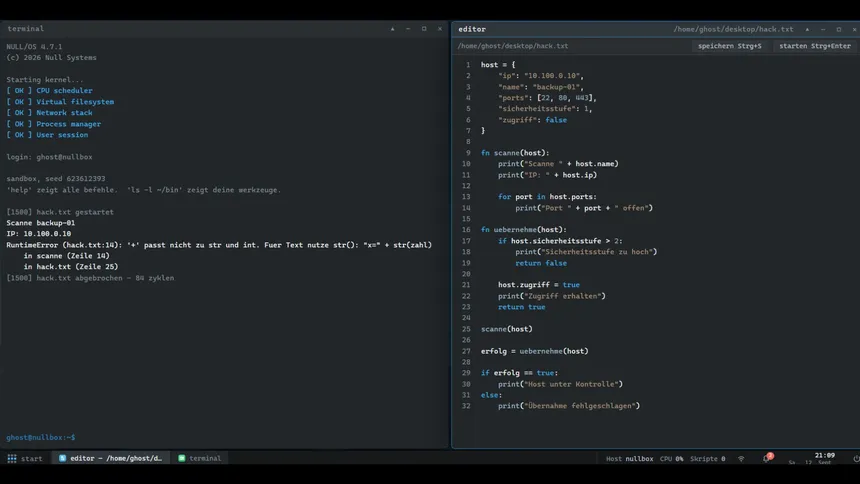Open the clock showing 21:09
Image resolution: width=860 pixels, height=484 pixels.
click(824, 455)
